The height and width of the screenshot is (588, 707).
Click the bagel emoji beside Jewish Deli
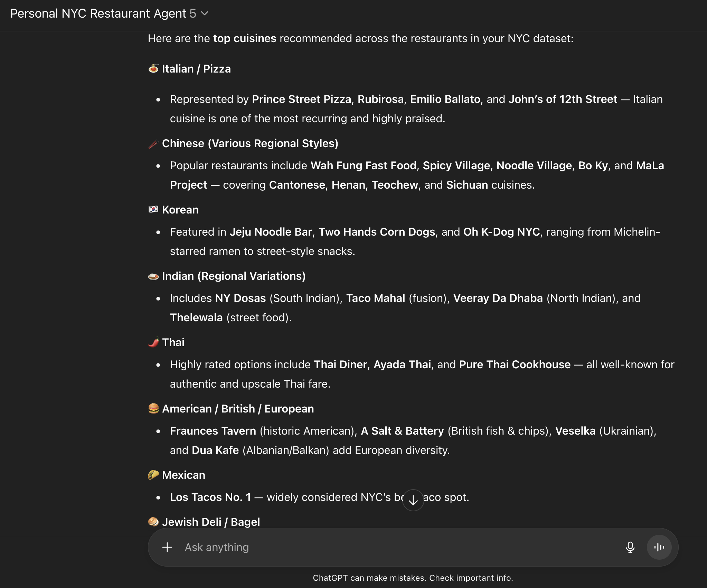coord(153,522)
